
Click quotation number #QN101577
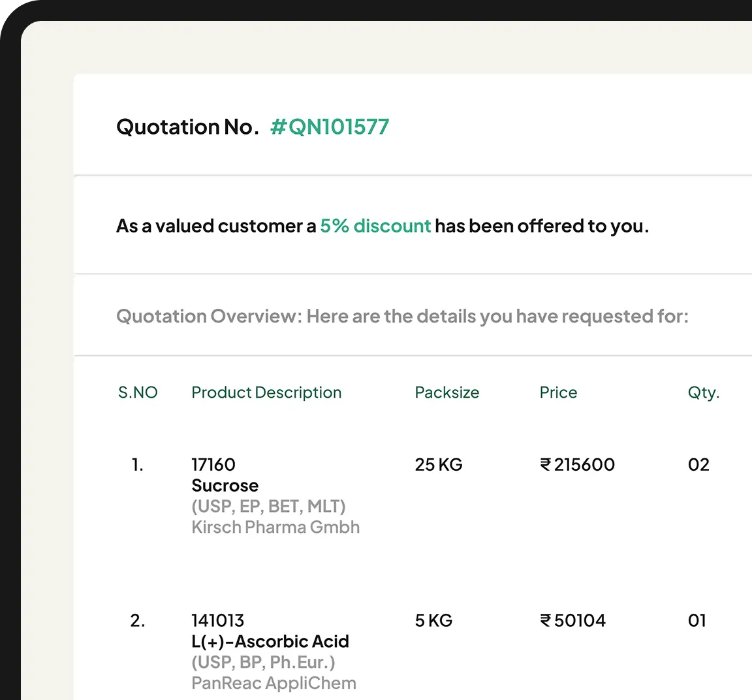(x=330, y=127)
